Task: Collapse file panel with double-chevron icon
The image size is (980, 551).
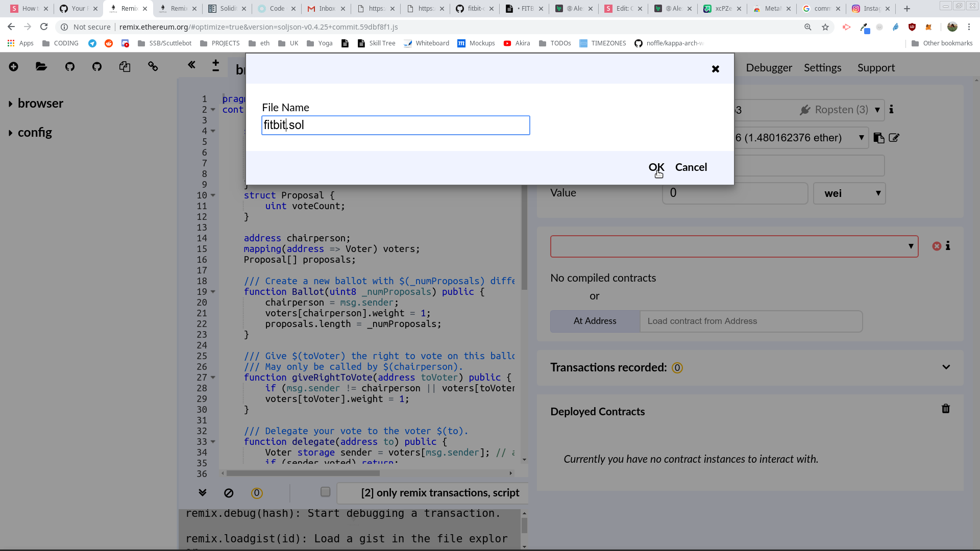Action: pyautogui.click(x=191, y=65)
